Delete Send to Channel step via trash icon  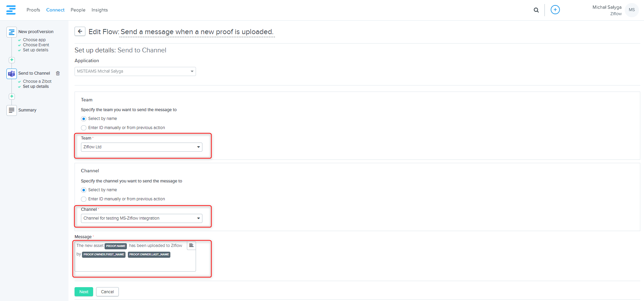(x=58, y=73)
